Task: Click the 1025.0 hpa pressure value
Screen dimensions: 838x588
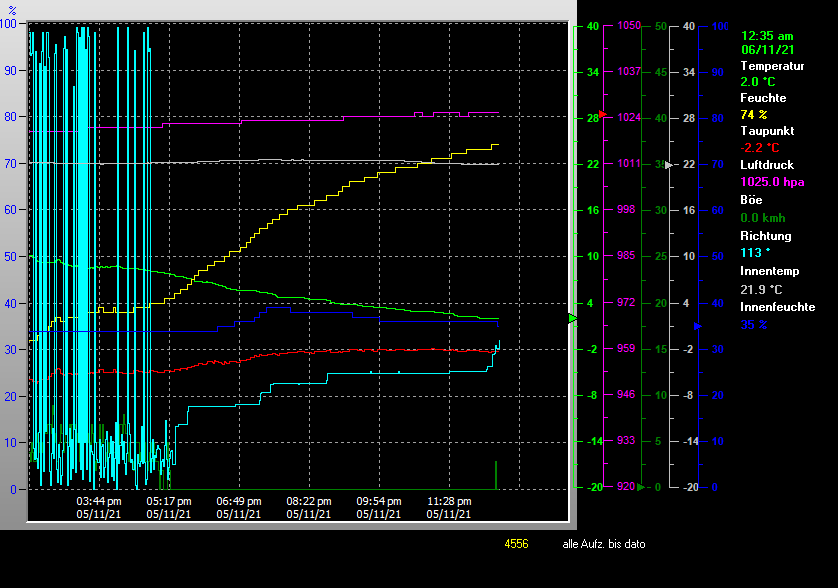Action: click(771, 182)
